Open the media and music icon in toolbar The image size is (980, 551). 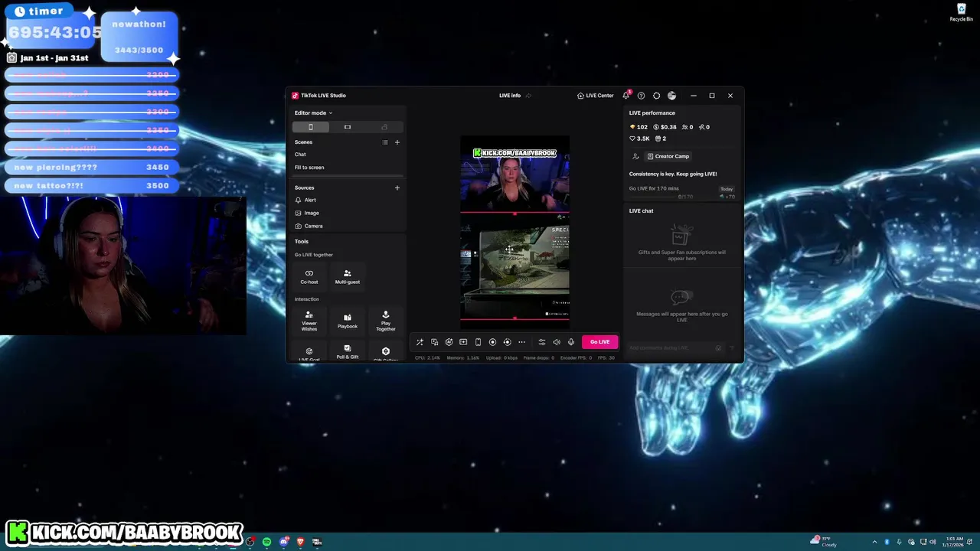(434, 342)
